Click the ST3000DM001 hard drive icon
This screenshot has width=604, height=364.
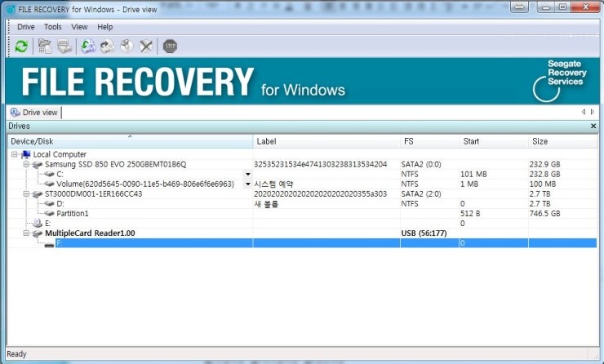[x=37, y=194]
